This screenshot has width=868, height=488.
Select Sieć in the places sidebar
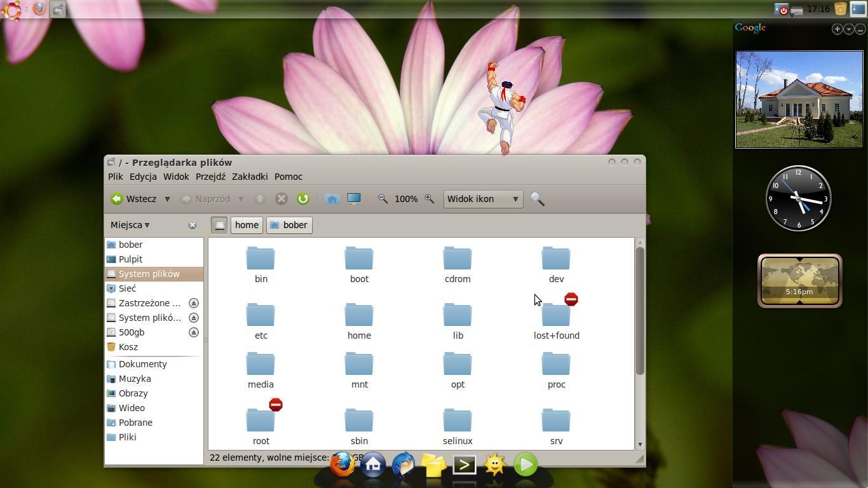154,288
